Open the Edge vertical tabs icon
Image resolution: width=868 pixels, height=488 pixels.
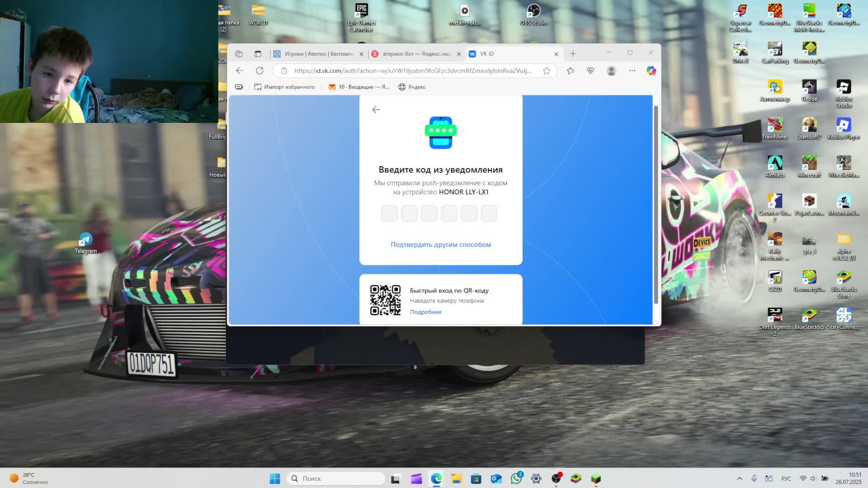(258, 54)
